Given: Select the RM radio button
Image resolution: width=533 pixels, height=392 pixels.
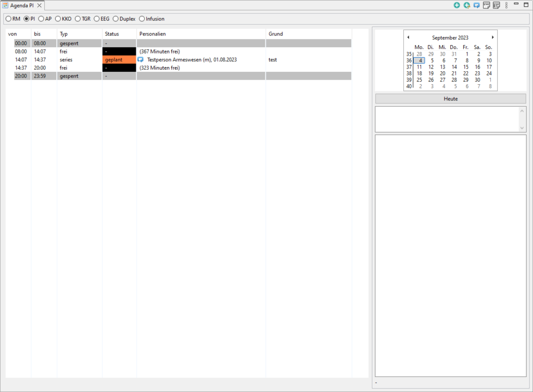Looking at the screenshot, I should coord(8,19).
